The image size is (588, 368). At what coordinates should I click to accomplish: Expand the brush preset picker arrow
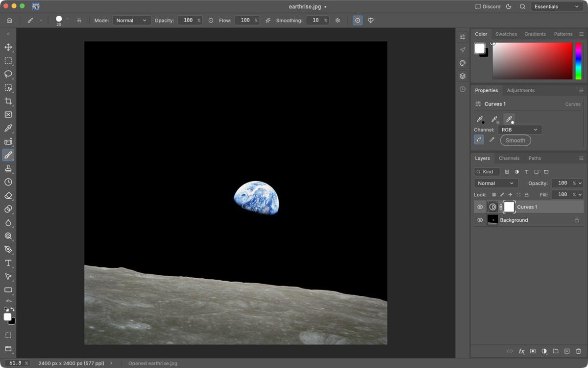[x=68, y=19]
